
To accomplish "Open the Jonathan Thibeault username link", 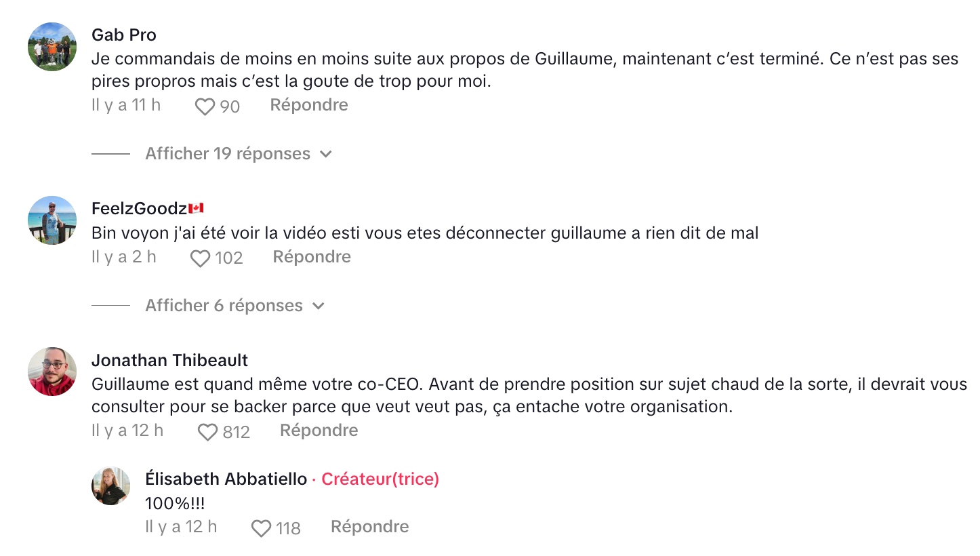I will click(x=170, y=360).
